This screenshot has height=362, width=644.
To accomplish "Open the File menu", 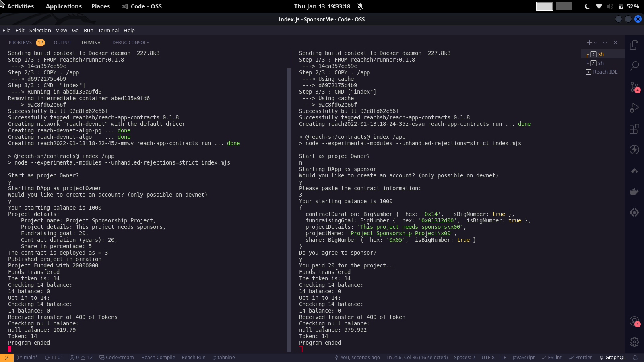I will tap(6, 31).
